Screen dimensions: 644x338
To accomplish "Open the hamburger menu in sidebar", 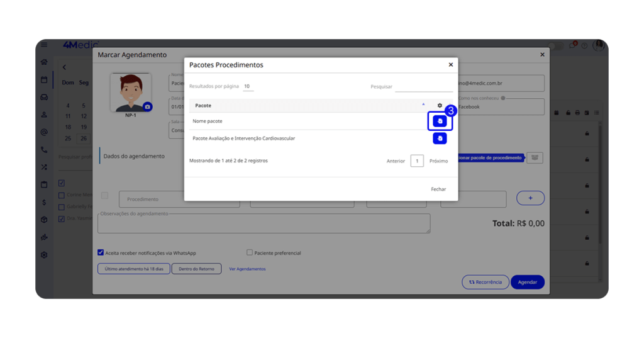I will (x=44, y=45).
